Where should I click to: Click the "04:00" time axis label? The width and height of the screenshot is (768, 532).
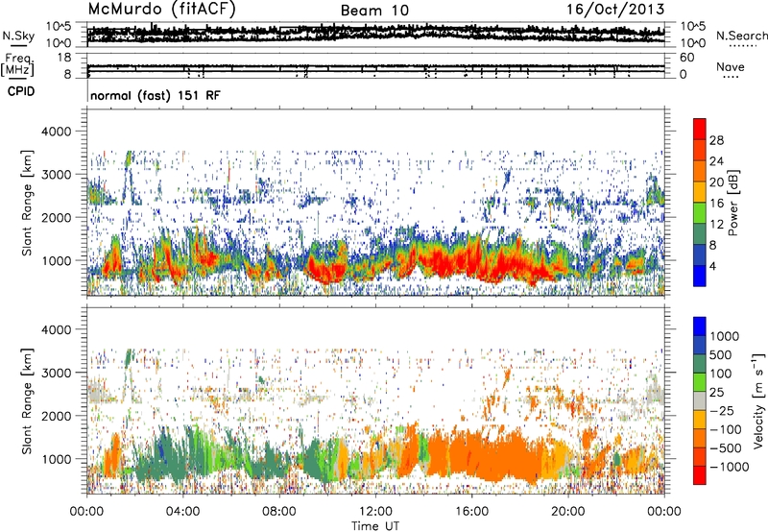click(x=183, y=512)
